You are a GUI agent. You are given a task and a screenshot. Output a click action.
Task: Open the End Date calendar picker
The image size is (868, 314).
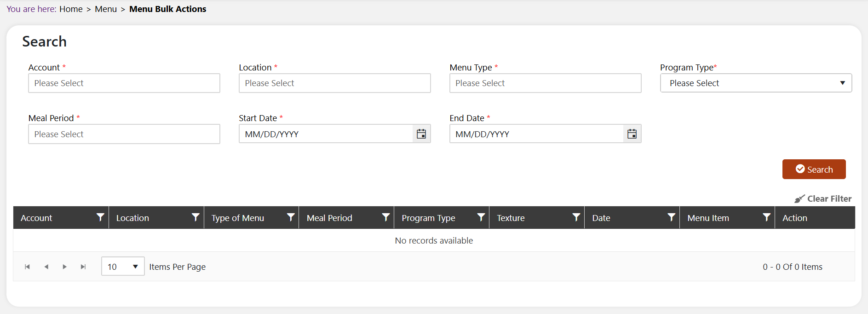click(x=632, y=134)
